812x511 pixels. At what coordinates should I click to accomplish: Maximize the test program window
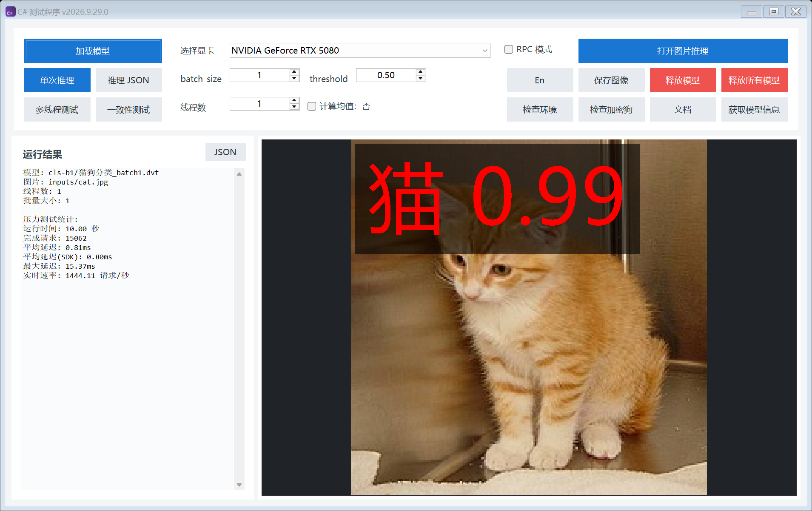pos(774,12)
